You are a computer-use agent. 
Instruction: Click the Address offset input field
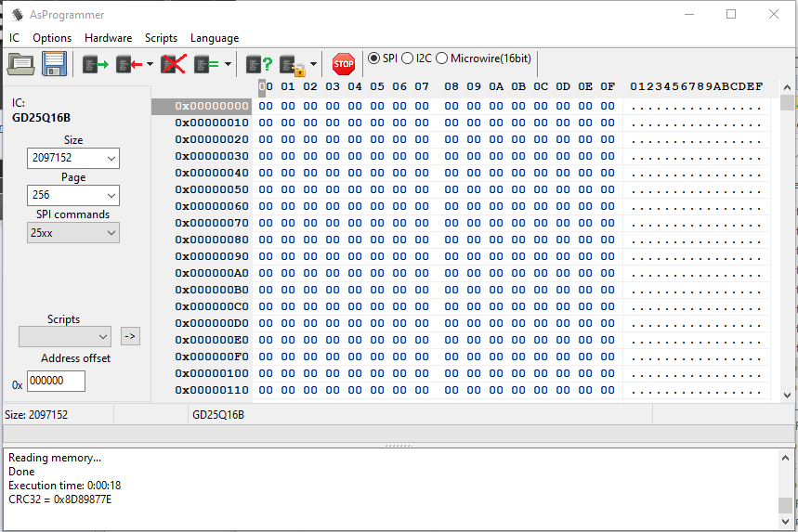56,381
